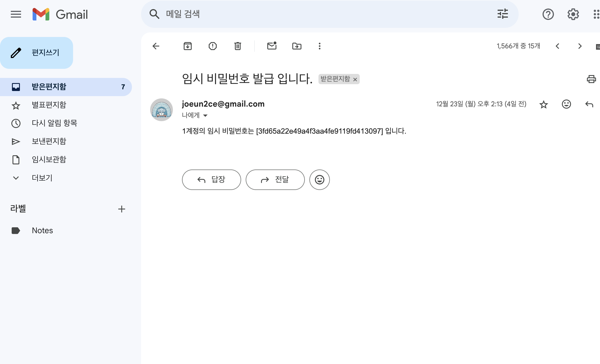Delete the email with the trash icon
This screenshot has height=364, width=600.
pos(238,46)
